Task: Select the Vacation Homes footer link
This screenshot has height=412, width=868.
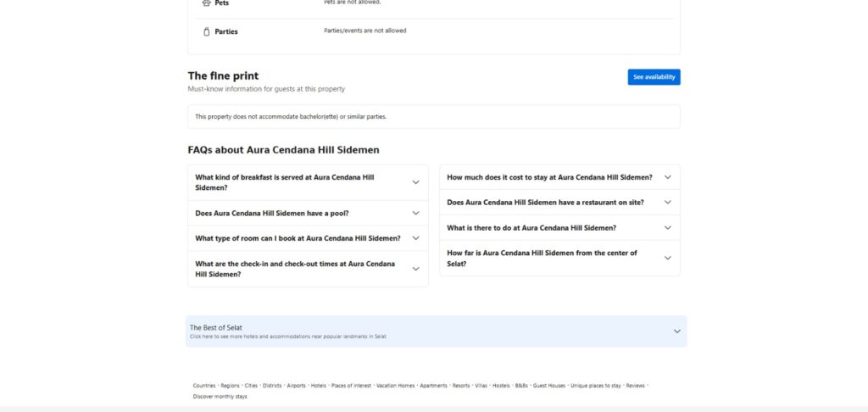Action: [395, 386]
